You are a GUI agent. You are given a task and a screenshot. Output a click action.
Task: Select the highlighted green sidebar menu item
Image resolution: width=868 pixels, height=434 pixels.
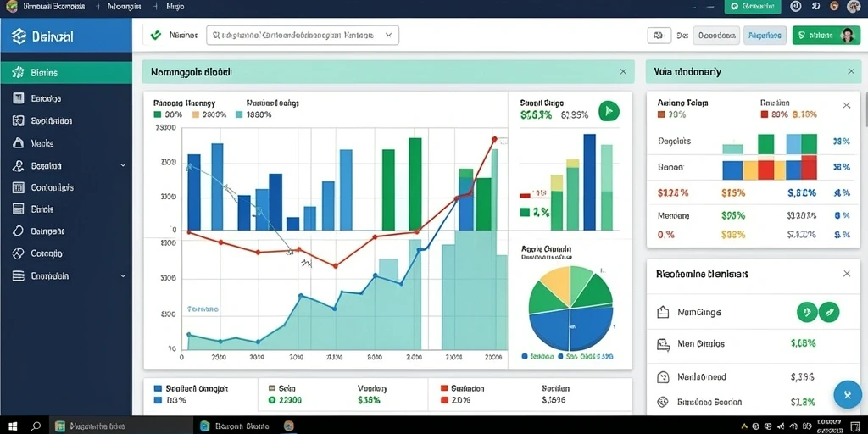tap(66, 73)
